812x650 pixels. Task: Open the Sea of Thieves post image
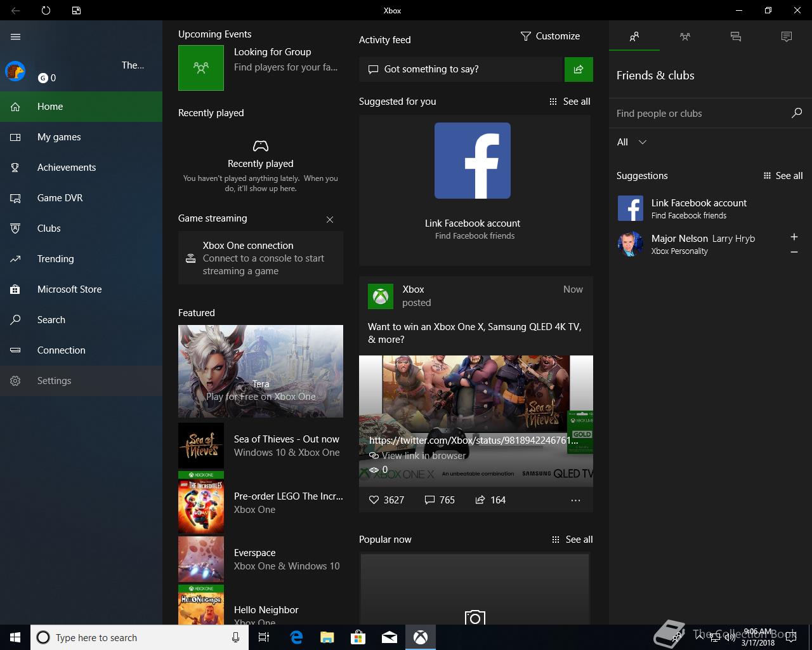pos(476,421)
